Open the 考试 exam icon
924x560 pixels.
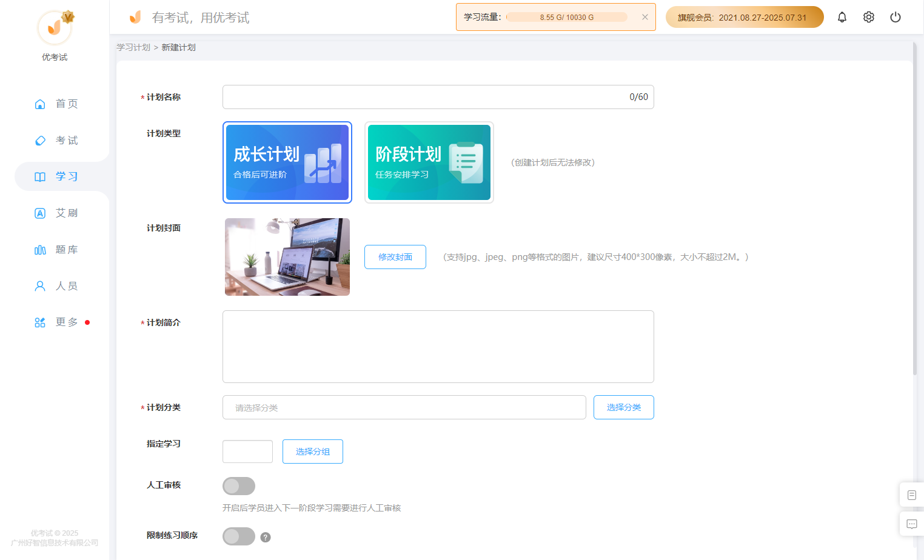point(40,141)
